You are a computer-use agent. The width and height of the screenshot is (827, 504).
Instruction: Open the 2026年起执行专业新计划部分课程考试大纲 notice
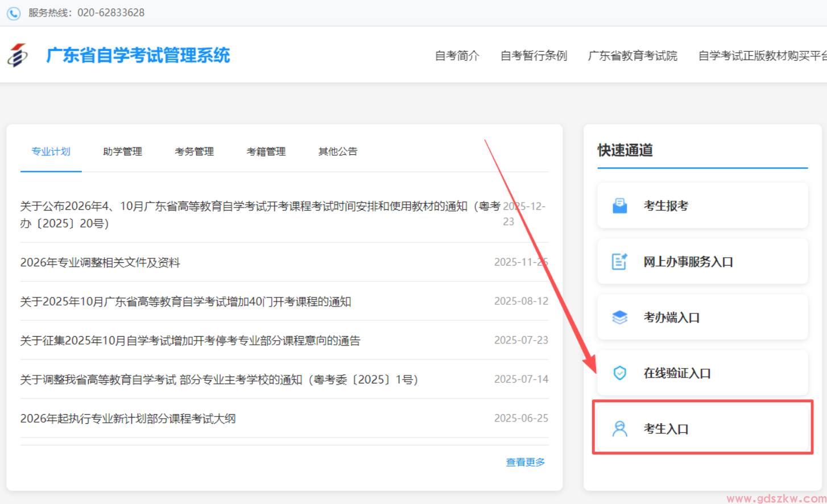click(x=129, y=418)
